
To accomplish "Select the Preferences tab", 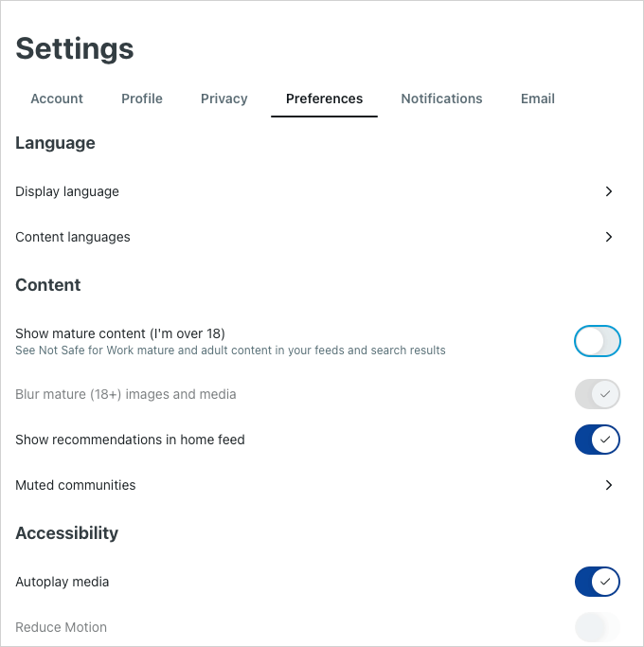I will tap(324, 99).
